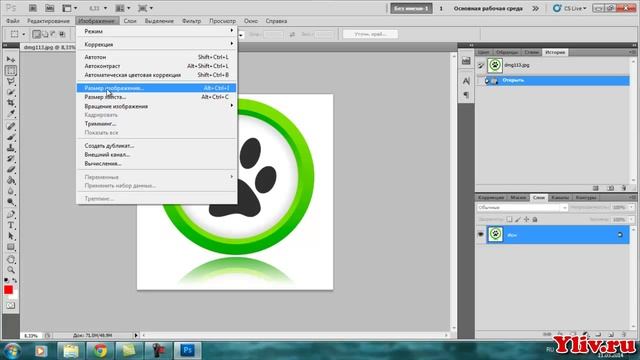Toggle lock all in Layers panel

(535, 219)
